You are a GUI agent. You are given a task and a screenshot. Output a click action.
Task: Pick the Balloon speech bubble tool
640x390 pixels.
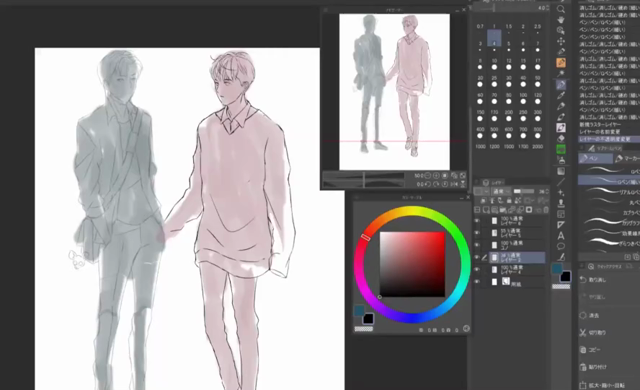(561, 246)
